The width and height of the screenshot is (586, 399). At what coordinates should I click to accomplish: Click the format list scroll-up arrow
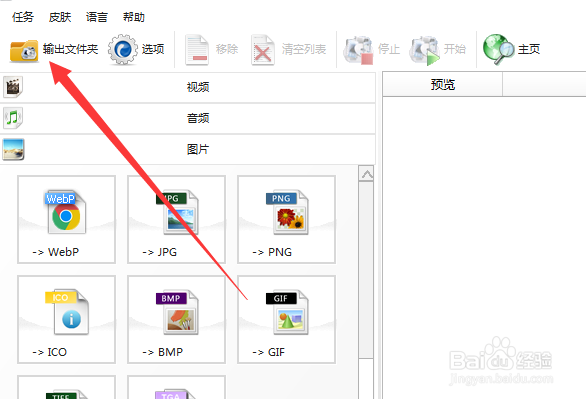coord(366,174)
